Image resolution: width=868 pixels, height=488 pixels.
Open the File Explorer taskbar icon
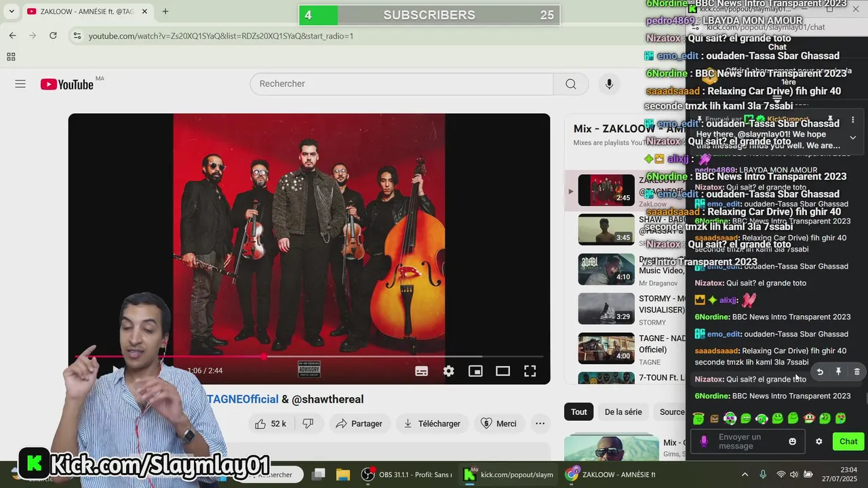pos(342,474)
